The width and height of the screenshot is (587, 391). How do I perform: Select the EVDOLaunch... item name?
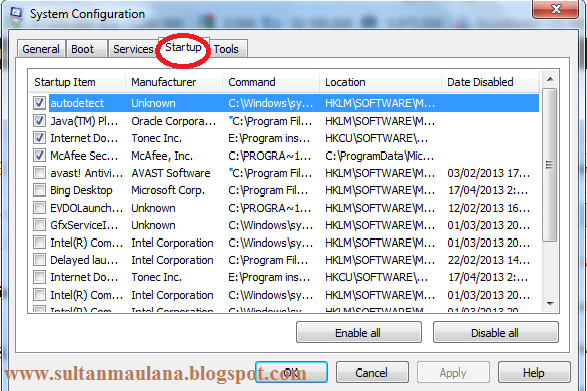[86, 208]
